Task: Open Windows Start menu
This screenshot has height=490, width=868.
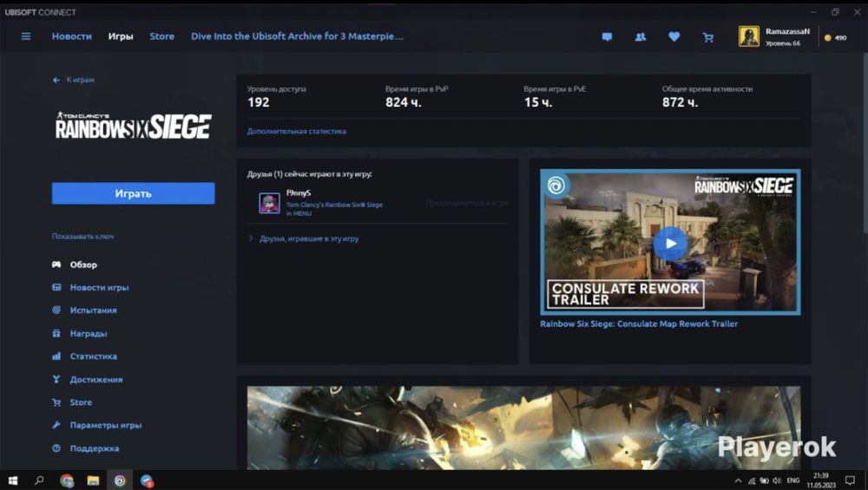Action: coord(13,480)
